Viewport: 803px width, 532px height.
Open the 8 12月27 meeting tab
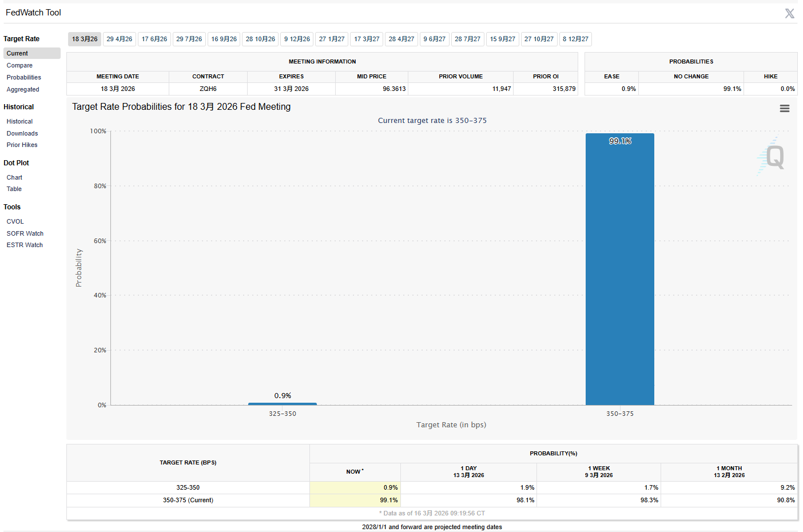point(575,39)
